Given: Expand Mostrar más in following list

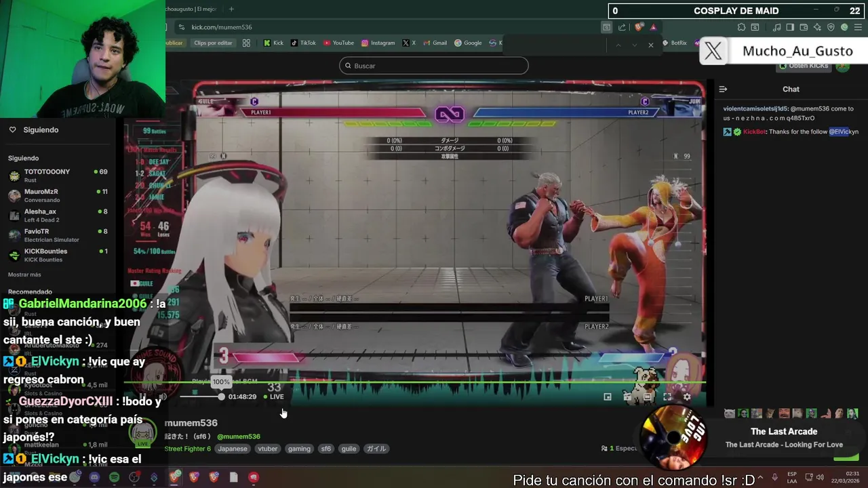Looking at the screenshot, I should click(x=24, y=274).
